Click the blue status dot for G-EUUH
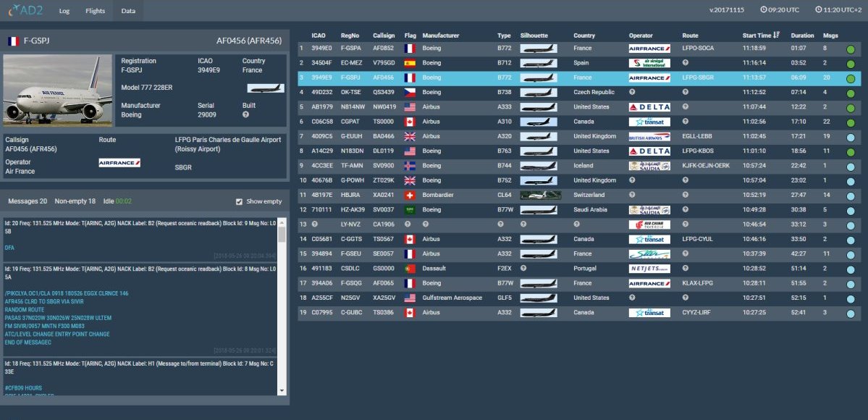This screenshot has width=868, height=420. (x=851, y=138)
